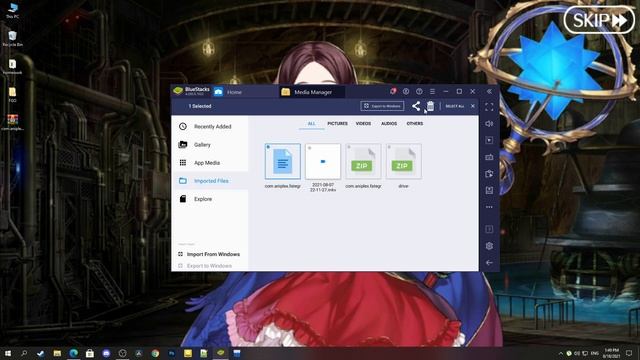The width and height of the screenshot is (640, 360).
Task: Switch to the AUDIOS tab
Action: [x=389, y=123]
